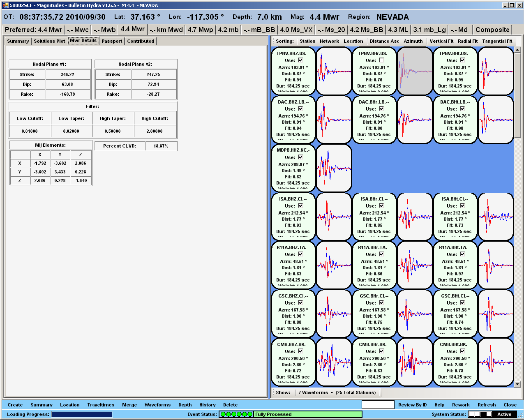
Task: Click the Low Cutoff value 0.01000
Action: (30, 131)
